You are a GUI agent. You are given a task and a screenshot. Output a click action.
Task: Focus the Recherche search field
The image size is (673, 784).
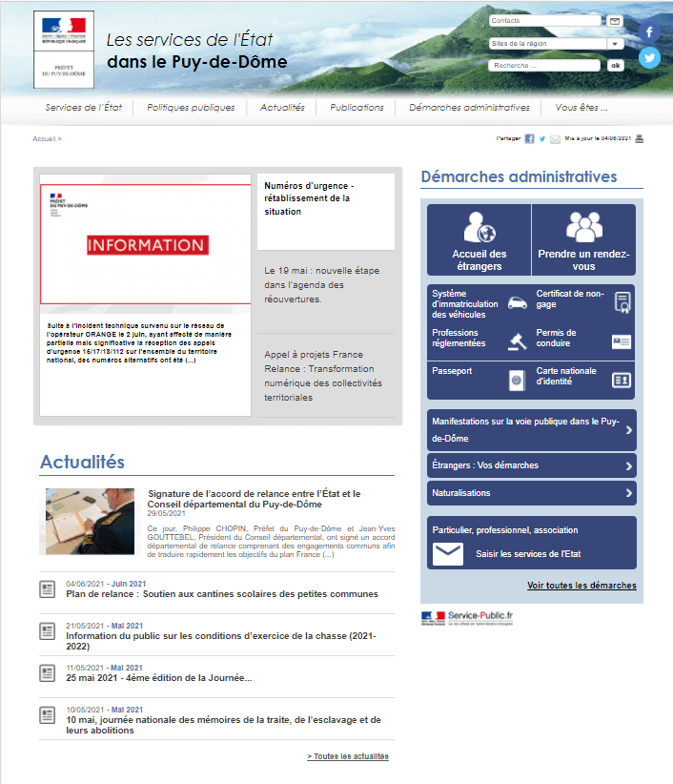pyautogui.click(x=545, y=66)
